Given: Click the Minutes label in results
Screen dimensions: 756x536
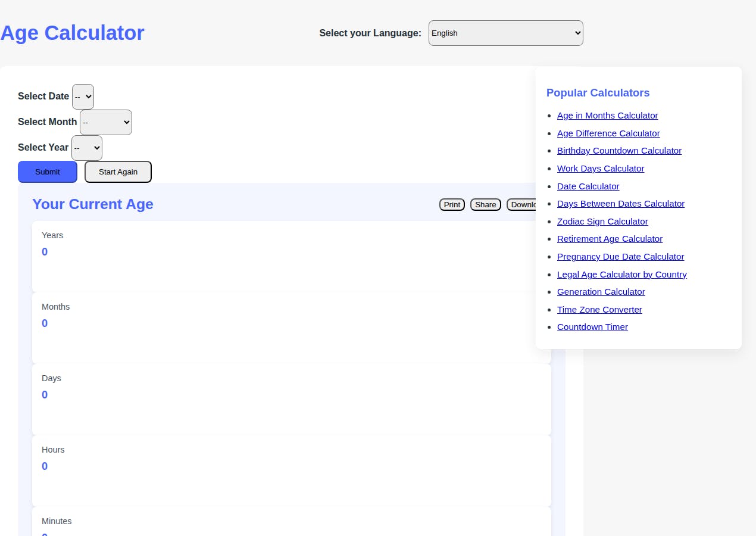Looking at the screenshot, I should [57, 521].
